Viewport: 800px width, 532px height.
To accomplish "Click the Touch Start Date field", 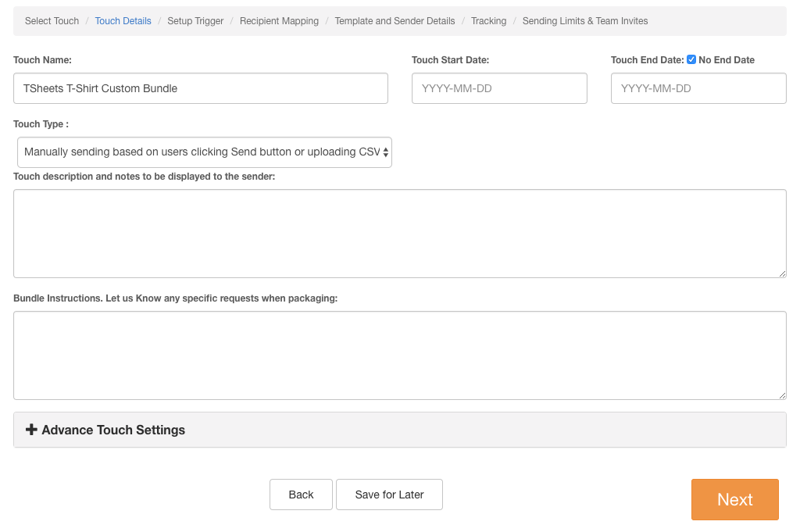I will [499, 88].
